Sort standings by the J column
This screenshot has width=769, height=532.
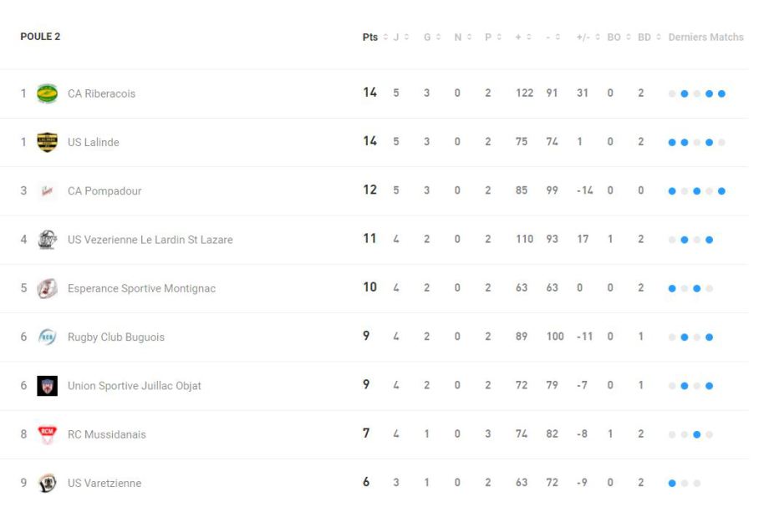click(400, 38)
